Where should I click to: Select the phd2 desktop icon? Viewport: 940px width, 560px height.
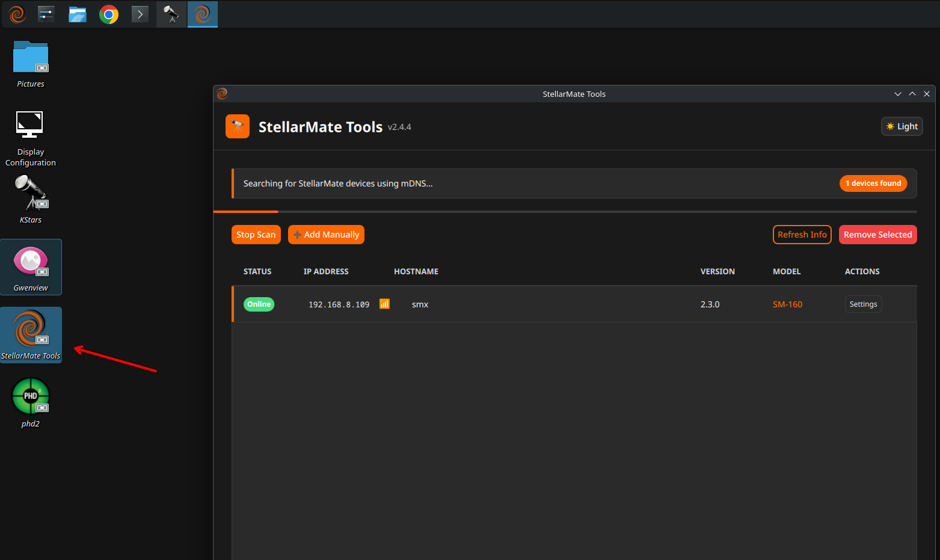tap(31, 403)
